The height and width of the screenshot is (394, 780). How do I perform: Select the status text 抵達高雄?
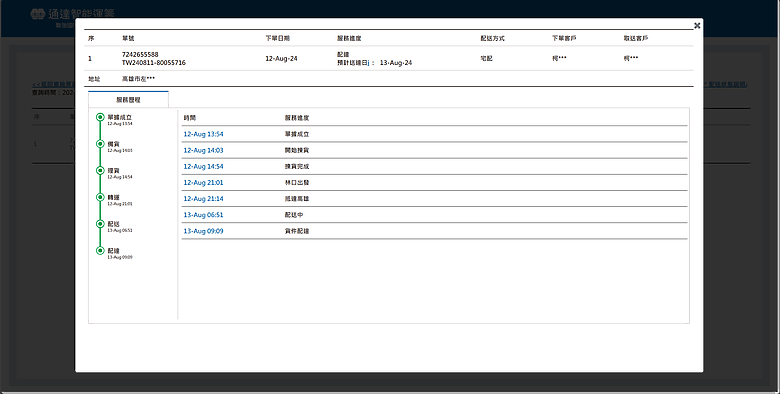click(297, 198)
